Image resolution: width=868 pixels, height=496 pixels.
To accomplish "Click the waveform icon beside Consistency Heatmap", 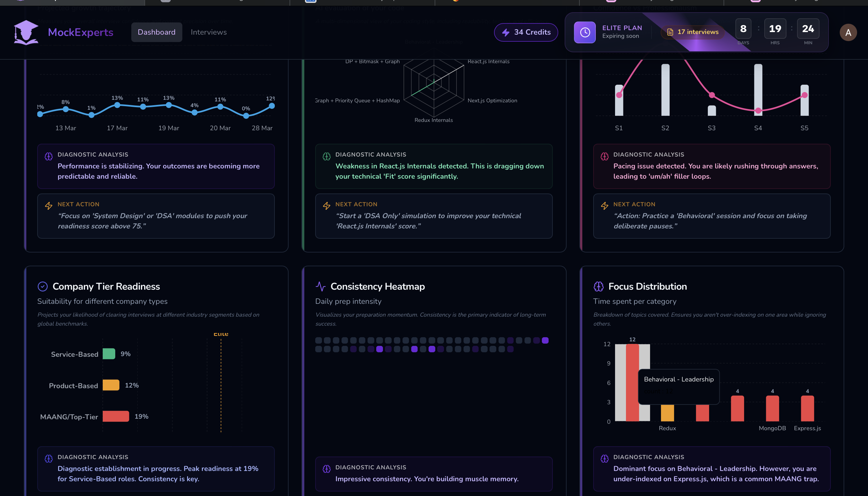I will click(321, 286).
